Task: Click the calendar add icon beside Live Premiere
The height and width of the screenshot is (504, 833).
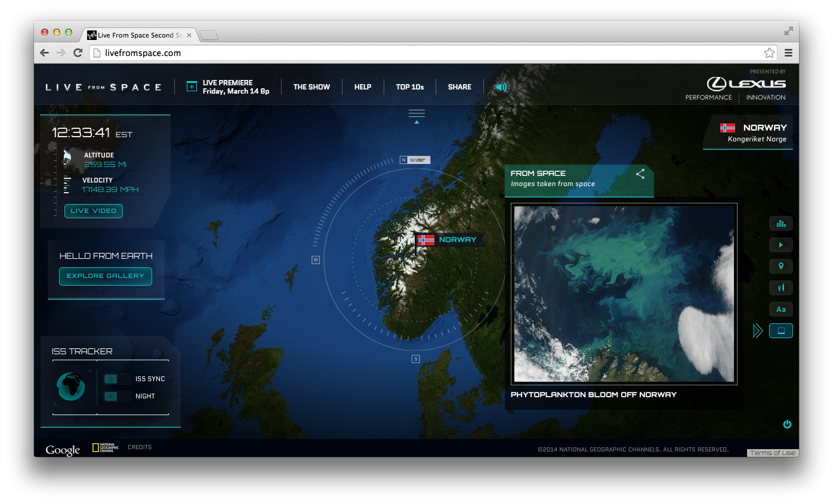Action: (x=192, y=86)
